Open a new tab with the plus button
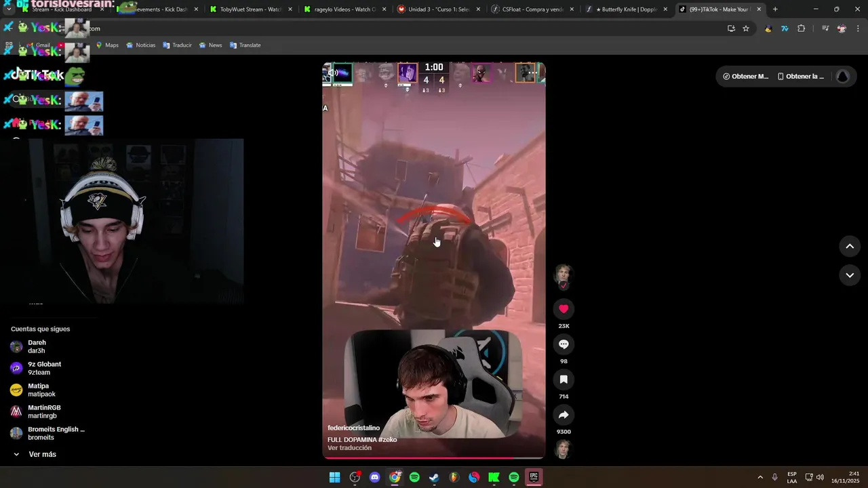Image resolution: width=868 pixels, height=488 pixels. click(x=775, y=9)
